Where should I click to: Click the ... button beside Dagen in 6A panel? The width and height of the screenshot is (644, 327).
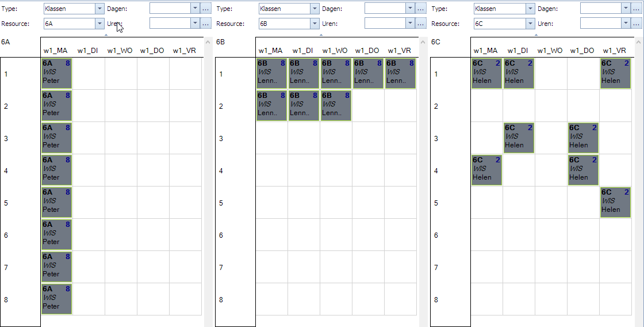(x=206, y=9)
